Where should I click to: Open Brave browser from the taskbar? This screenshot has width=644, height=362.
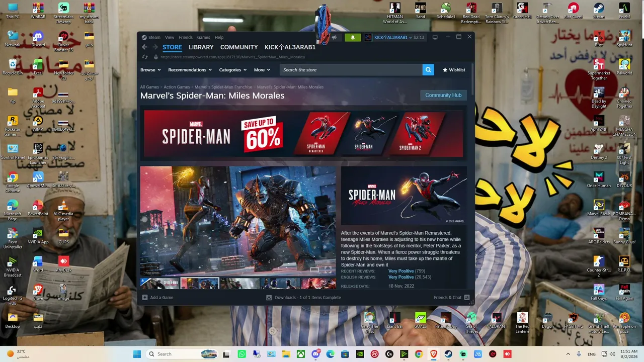434,354
